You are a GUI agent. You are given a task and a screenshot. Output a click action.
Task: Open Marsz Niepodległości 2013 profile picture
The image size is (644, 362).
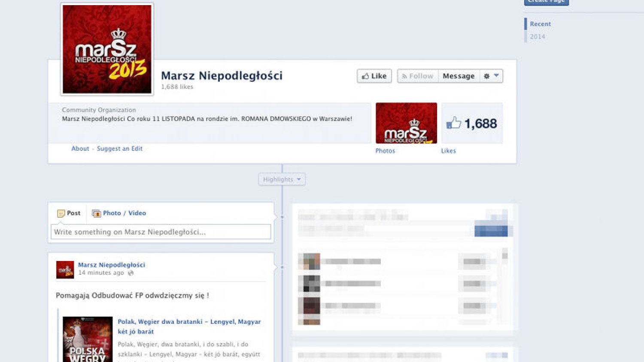107,49
